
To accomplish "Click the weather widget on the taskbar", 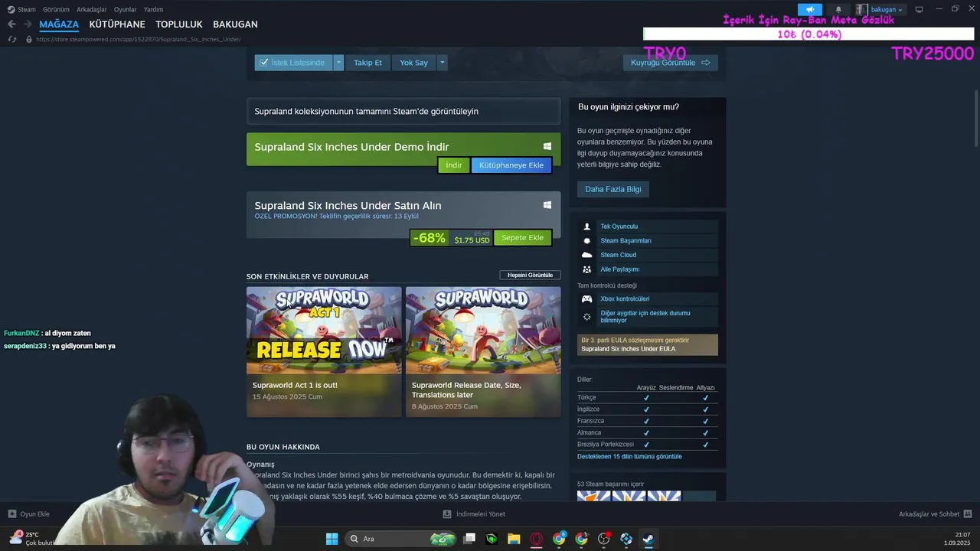I will [x=32, y=539].
